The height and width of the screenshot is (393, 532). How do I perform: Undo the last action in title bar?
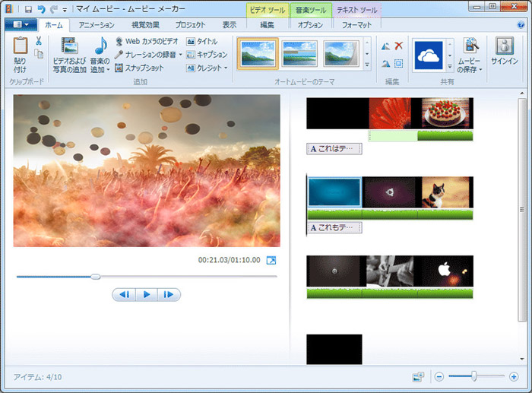[x=41, y=9]
